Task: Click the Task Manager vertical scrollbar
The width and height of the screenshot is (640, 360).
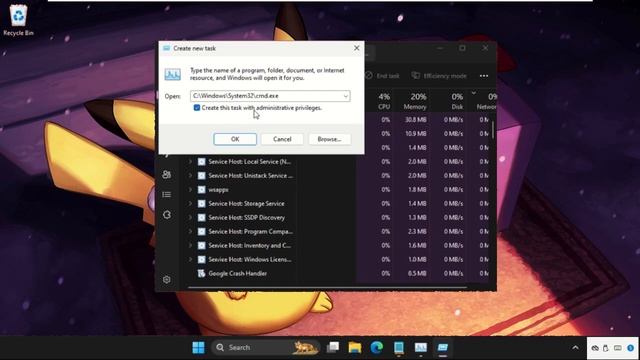Action: point(493,130)
